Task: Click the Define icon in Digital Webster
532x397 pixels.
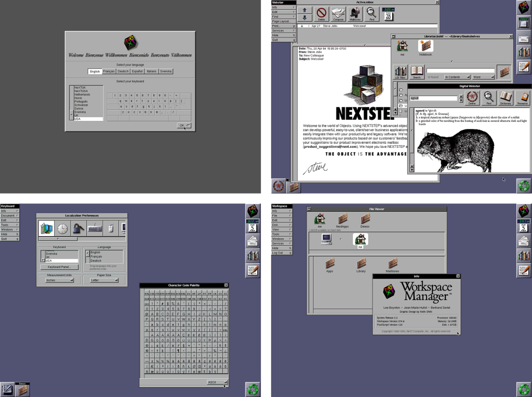Action: tap(472, 98)
